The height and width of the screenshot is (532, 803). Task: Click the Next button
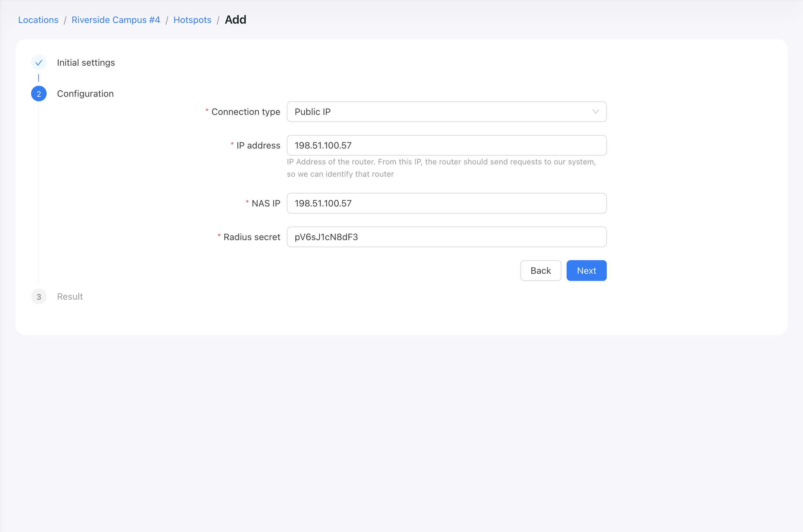(586, 271)
